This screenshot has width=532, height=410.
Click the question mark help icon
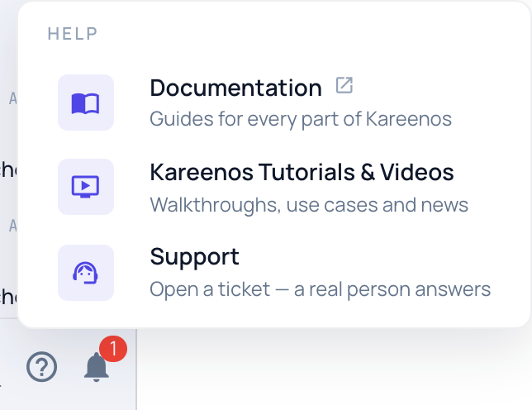click(x=42, y=366)
